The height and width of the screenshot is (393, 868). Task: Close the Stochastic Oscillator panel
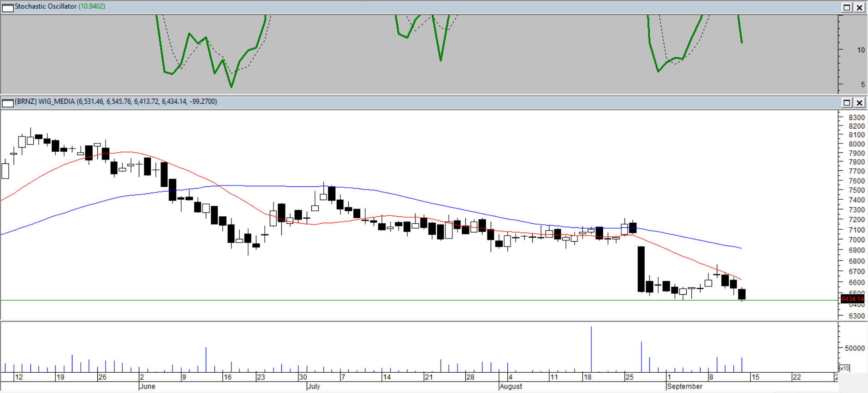coord(860,7)
